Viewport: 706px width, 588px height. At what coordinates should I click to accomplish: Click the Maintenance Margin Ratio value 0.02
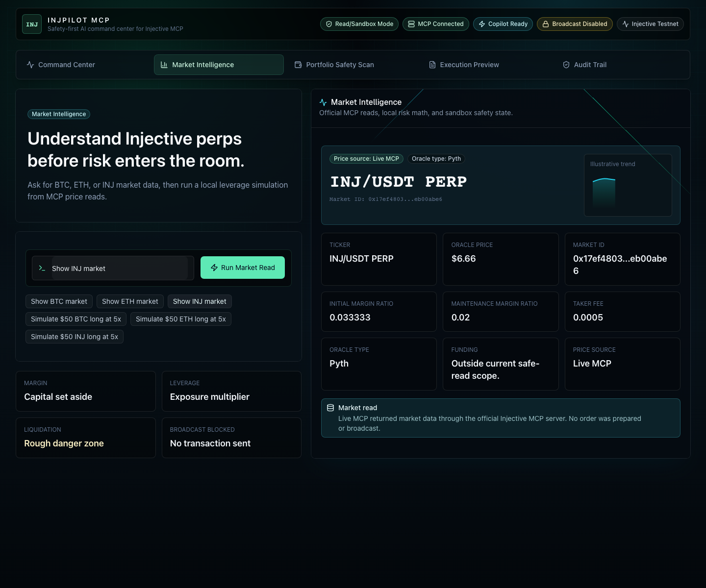pos(460,318)
